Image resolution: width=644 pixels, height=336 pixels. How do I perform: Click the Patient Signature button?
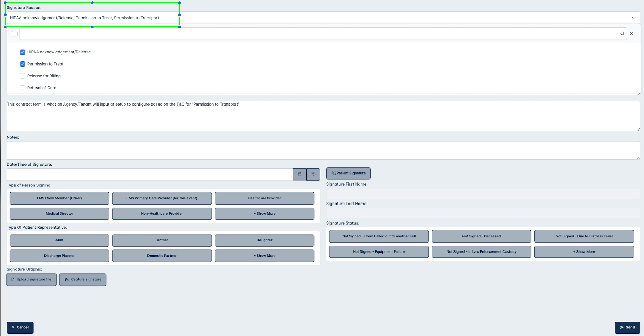348,173
